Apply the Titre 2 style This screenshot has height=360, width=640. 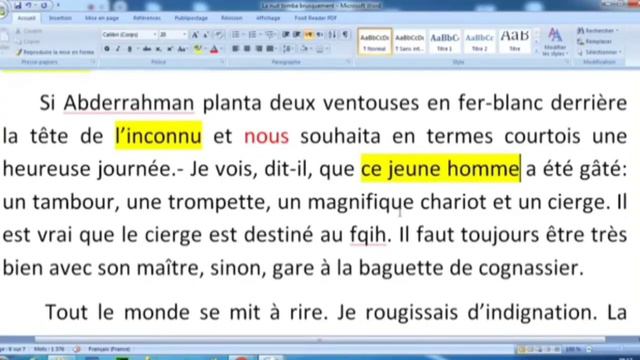point(480,42)
